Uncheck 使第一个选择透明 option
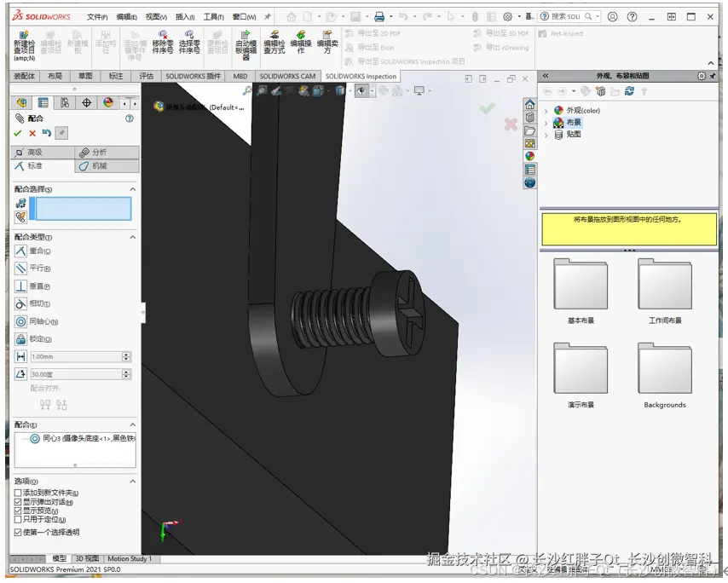The height and width of the screenshot is (583, 728). click(x=18, y=532)
